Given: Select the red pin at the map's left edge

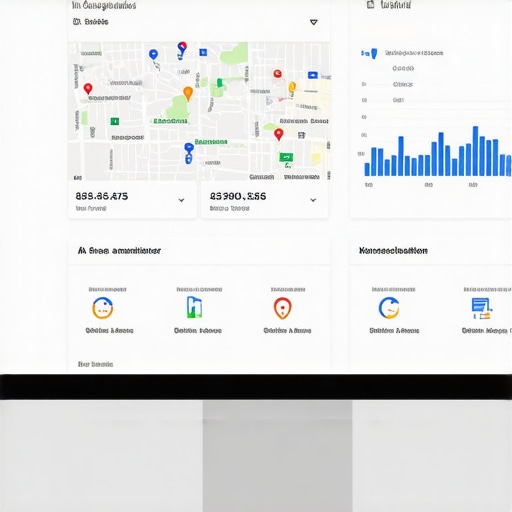Looking at the screenshot, I should (x=88, y=89).
